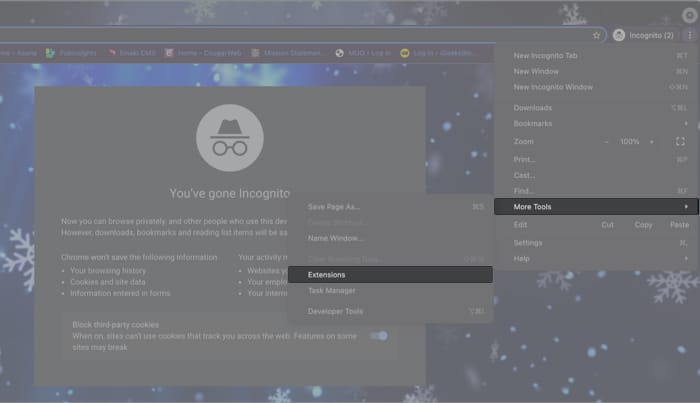The height and width of the screenshot is (403, 700).
Task: Select Name Window in submenu
Action: (x=390, y=238)
